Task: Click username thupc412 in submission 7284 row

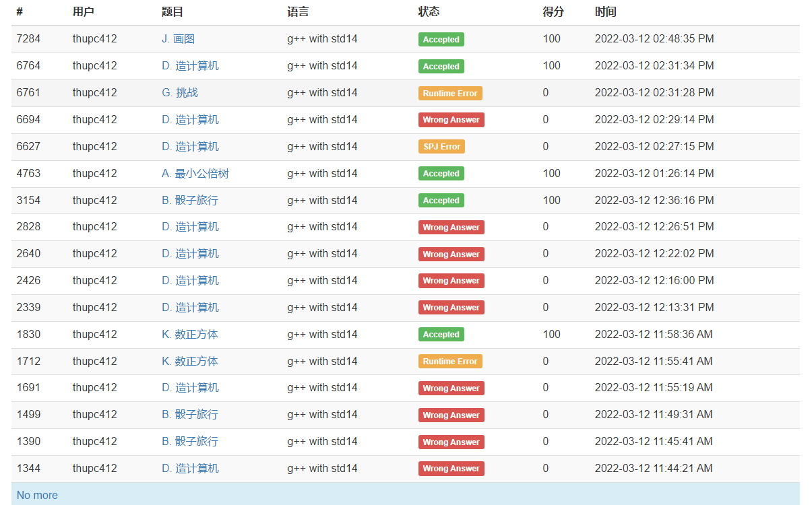Action: point(94,39)
